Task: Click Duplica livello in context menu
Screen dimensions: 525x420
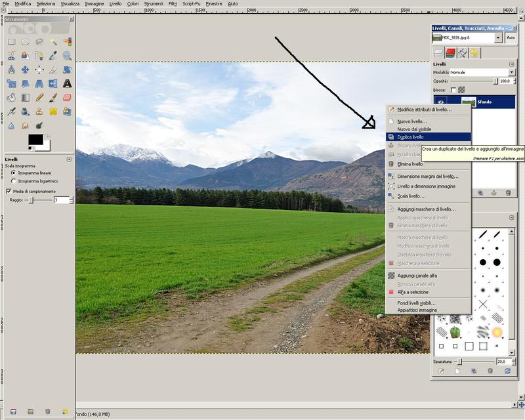Action: click(410, 137)
